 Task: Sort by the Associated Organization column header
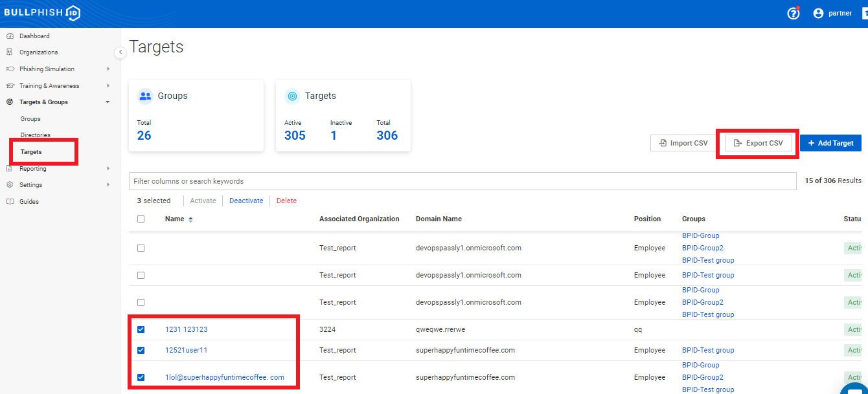[x=360, y=219]
